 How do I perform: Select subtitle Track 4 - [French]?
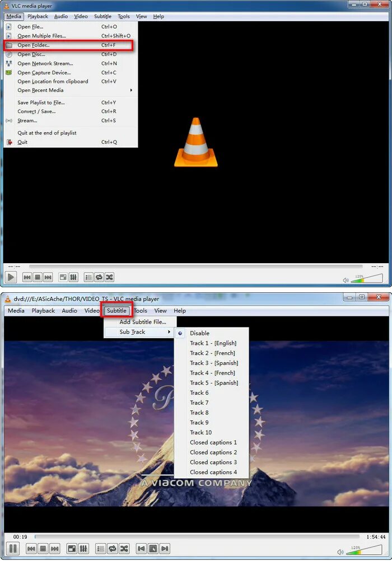(212, 373)
